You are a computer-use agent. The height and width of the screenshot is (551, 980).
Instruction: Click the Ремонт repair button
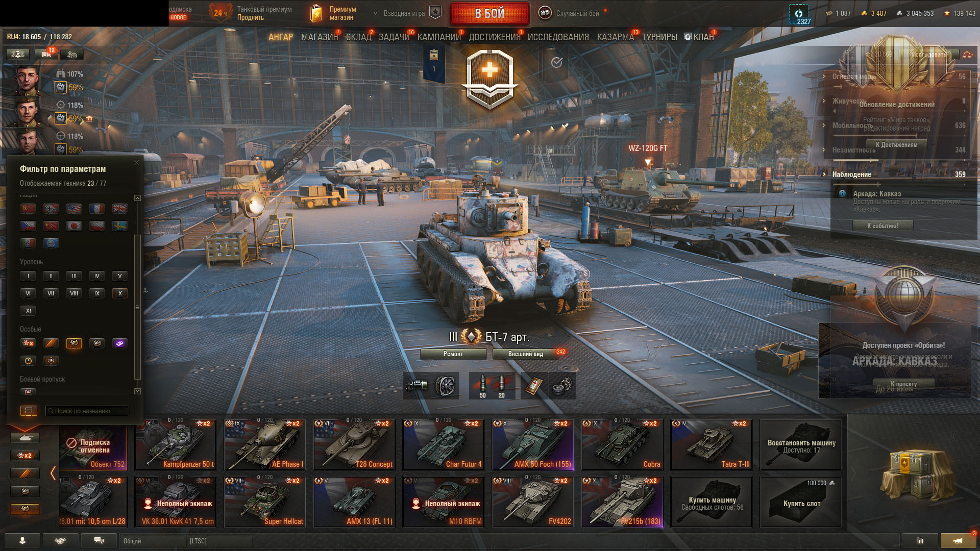453,354
